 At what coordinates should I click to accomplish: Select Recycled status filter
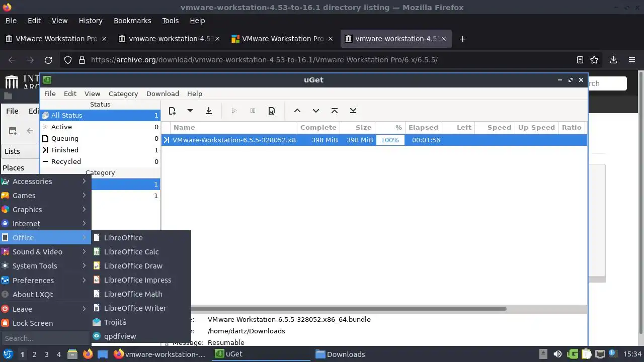tap(100, 161)
